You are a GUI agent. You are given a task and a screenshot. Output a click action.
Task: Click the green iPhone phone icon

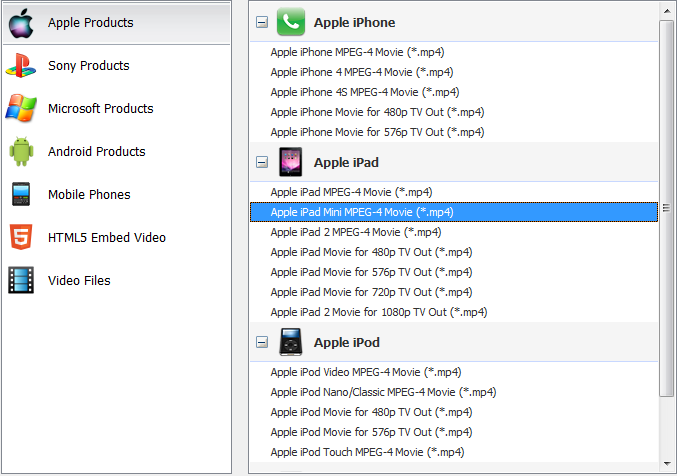point(291,22)
